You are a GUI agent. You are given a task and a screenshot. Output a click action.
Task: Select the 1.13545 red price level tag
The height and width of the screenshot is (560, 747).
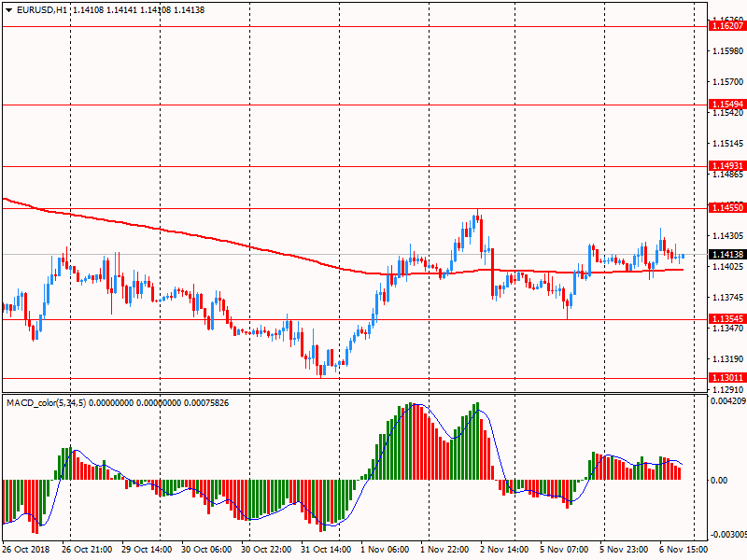coord(726,318)
